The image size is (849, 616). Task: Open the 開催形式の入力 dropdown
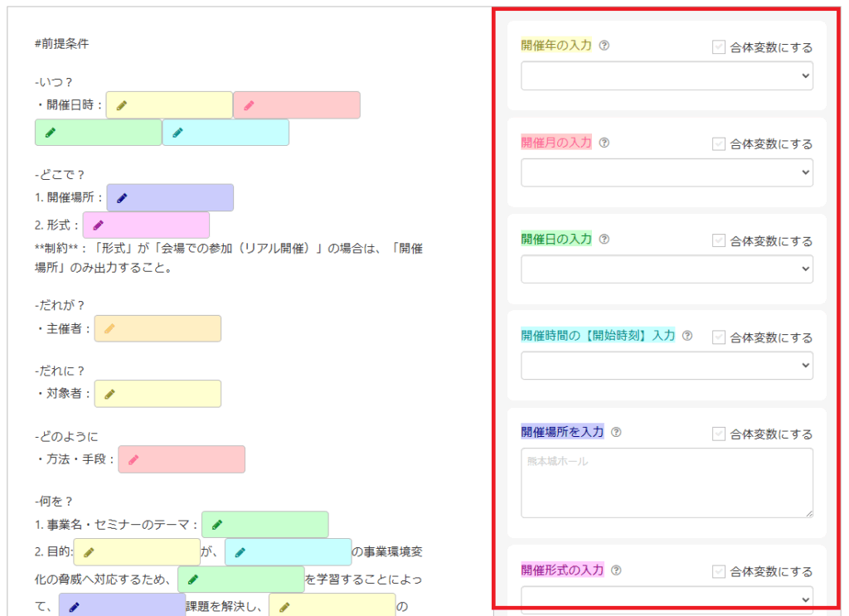coord(667,599)
